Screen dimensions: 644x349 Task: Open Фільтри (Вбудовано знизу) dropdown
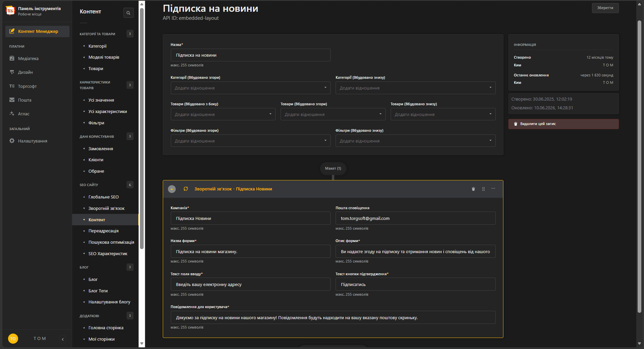coord(415,141)
